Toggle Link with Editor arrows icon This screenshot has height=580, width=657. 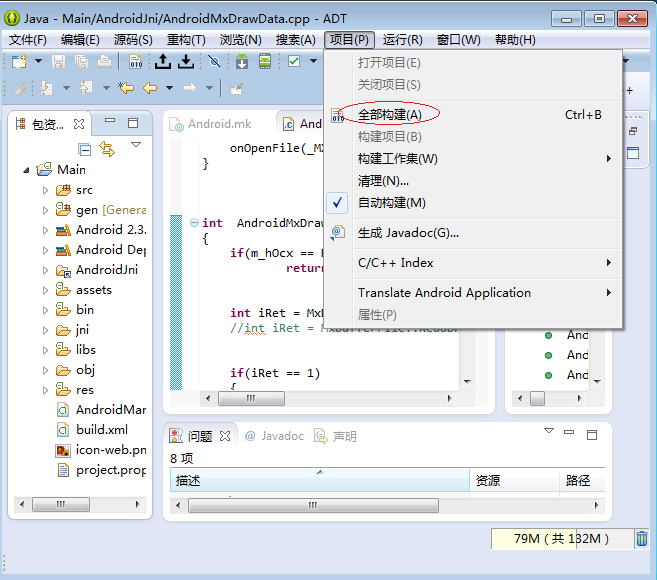106,148
